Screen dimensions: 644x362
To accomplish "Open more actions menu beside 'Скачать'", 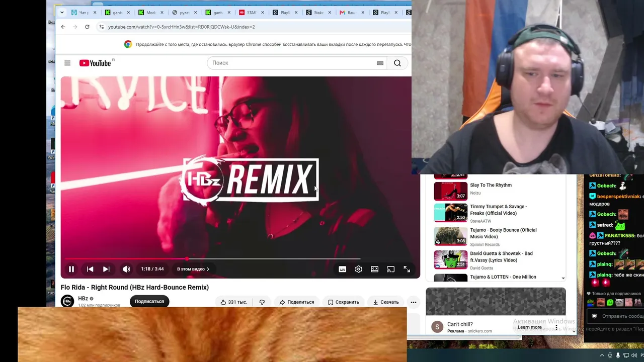I will point(414,302).
